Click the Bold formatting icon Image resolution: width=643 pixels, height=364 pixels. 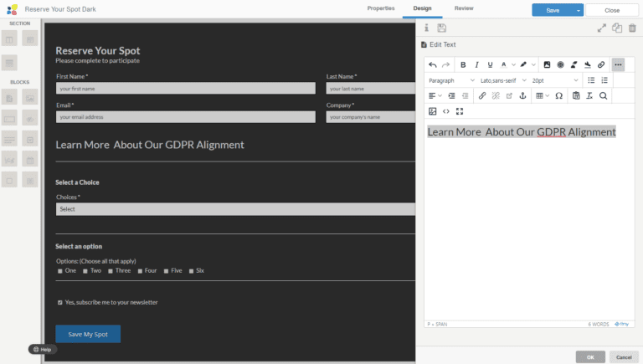point(463,64)
